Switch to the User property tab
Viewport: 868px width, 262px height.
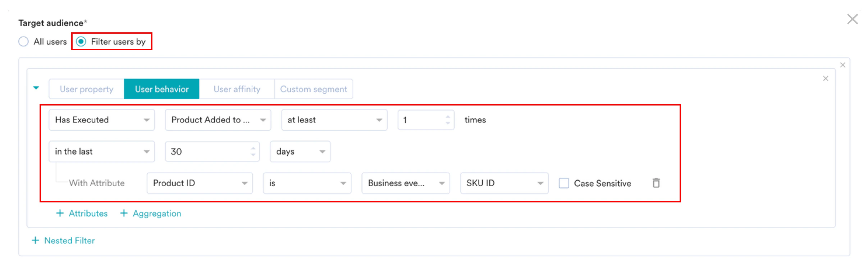point(86,89)
